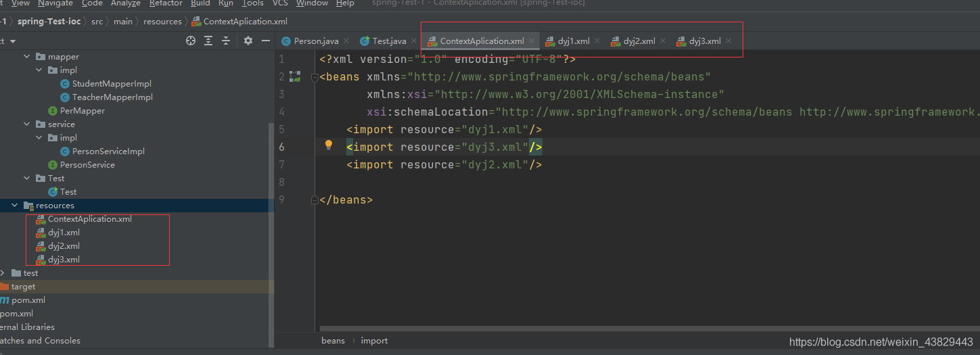
Task: Click the Expand All icon in project panel
Action: [x=208, y=41]
